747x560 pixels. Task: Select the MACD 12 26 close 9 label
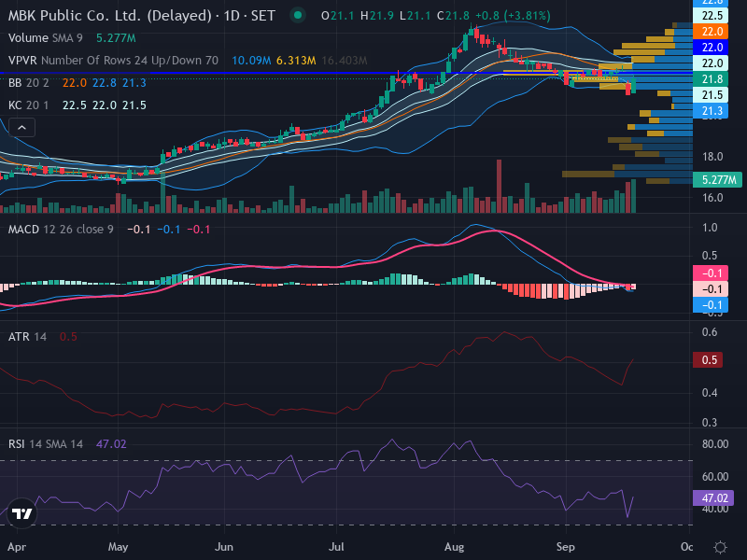click(x=61, y=230)
